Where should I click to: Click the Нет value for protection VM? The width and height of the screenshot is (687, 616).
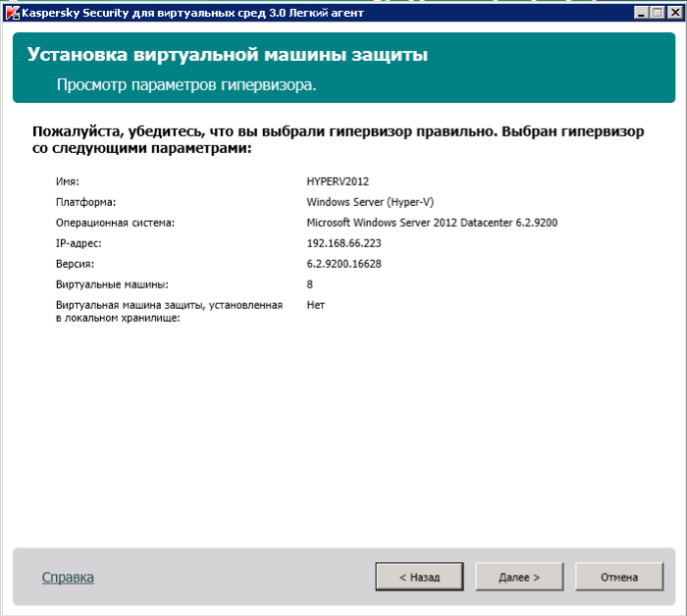pos(315,305)
